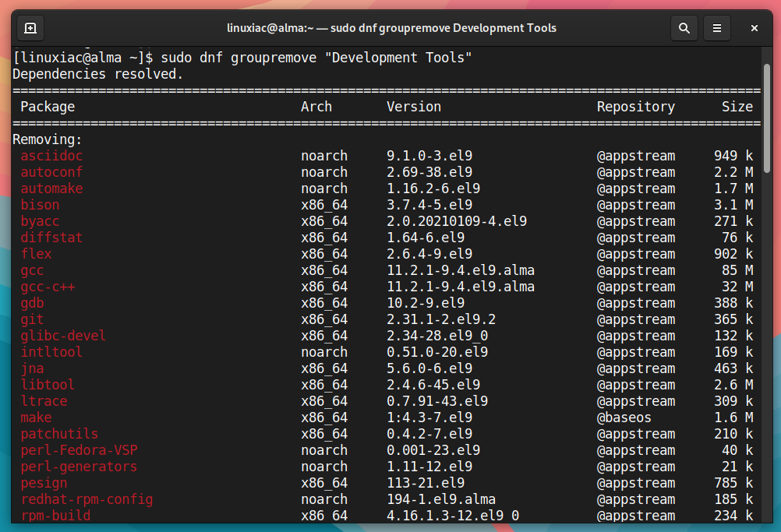Image resolution: width=781 pixels, height=532 pixels.
Task: Click the Size column header
Action: tap(737, 107)
